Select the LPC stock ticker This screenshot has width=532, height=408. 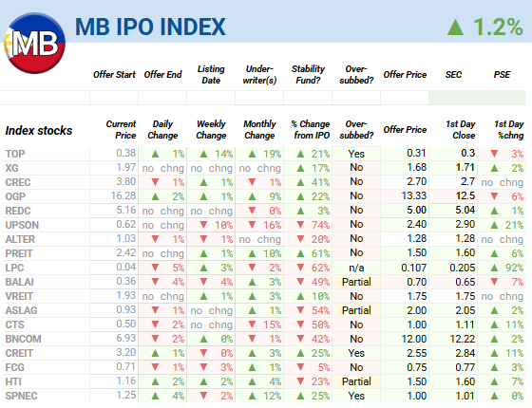point(14,268)
